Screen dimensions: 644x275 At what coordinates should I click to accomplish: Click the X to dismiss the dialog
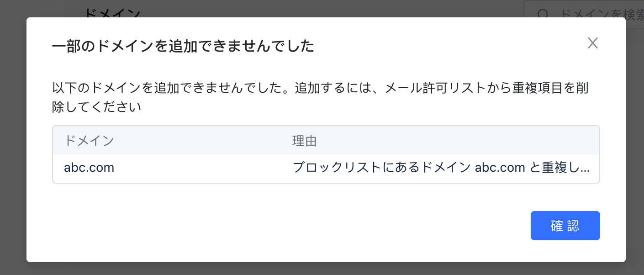point(592,43)
